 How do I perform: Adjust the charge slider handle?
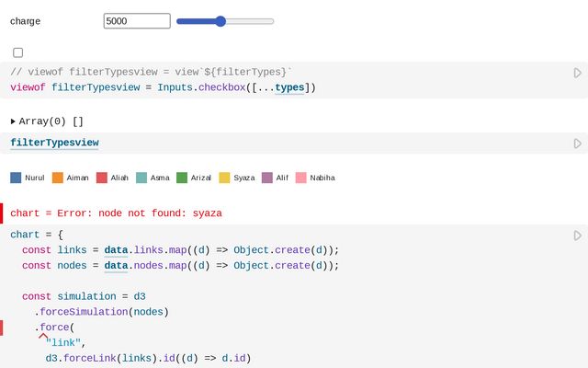tap(220, 21)
